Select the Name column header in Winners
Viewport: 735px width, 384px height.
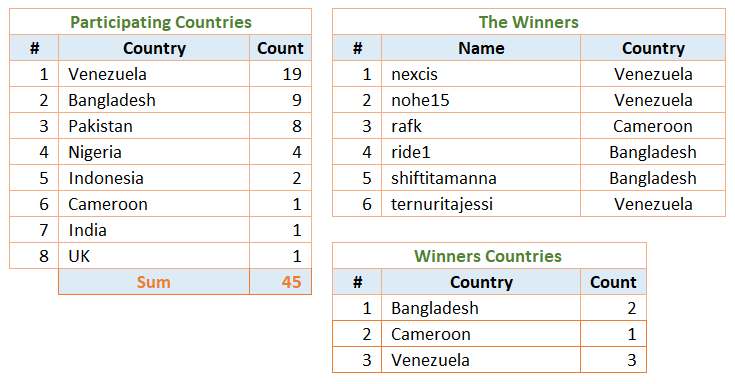point(481,48)
